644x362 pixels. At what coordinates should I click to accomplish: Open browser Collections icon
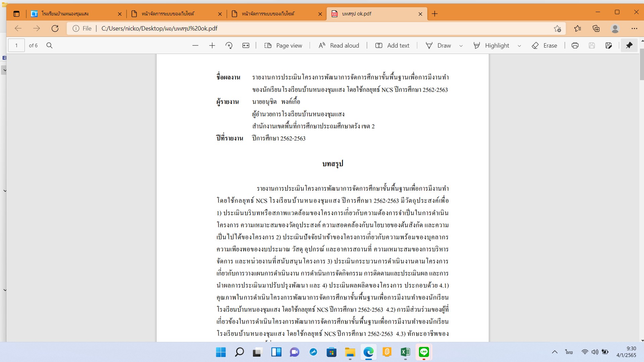point(596,28)
